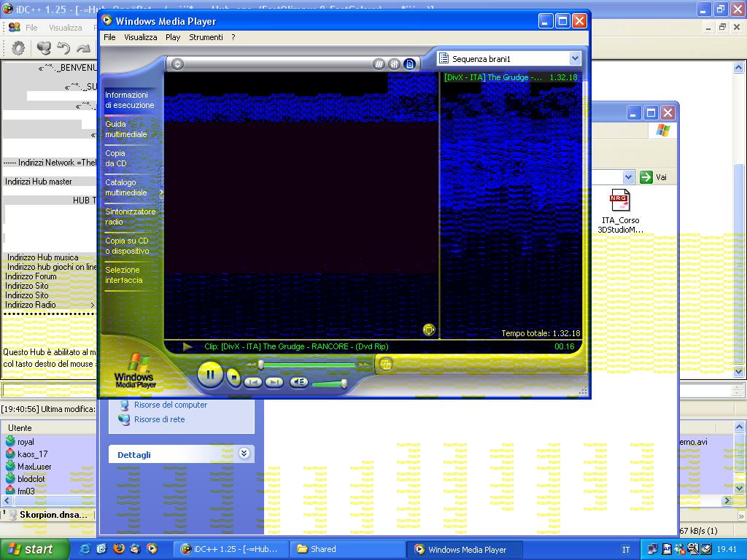The image size is (747, 560).
Task: Adjust the volume slider knob
Action: tap(344, 383)
